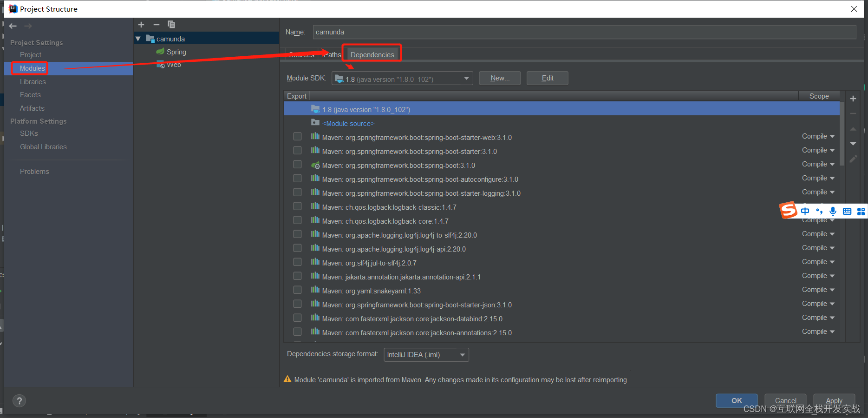Add a dependency with the plus button
Screen dimensions: 868x418
tap(853, 99)
